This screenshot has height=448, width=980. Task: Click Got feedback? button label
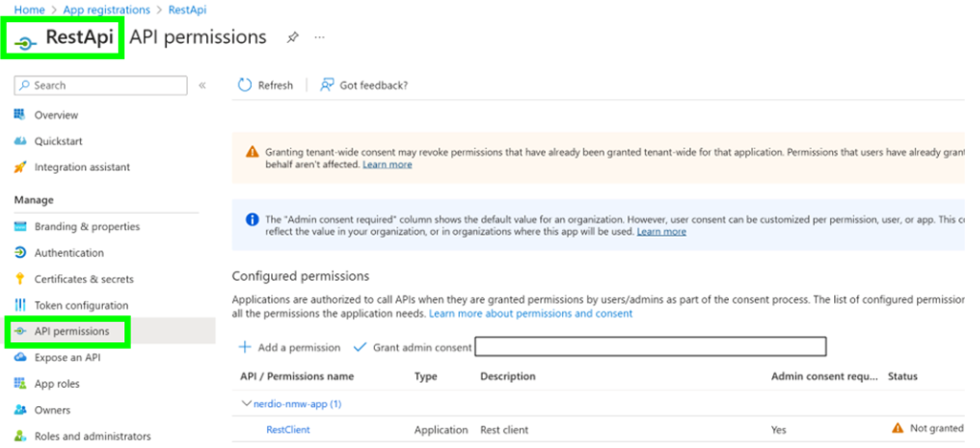point(374,86)
